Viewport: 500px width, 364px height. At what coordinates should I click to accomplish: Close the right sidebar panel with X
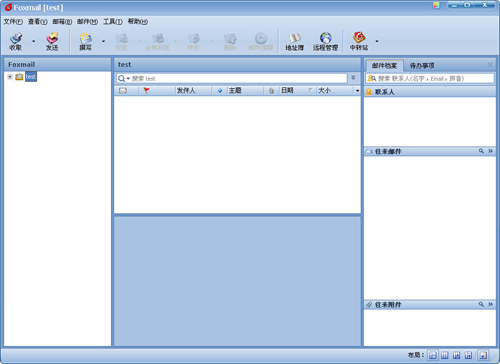click(490, 65)
